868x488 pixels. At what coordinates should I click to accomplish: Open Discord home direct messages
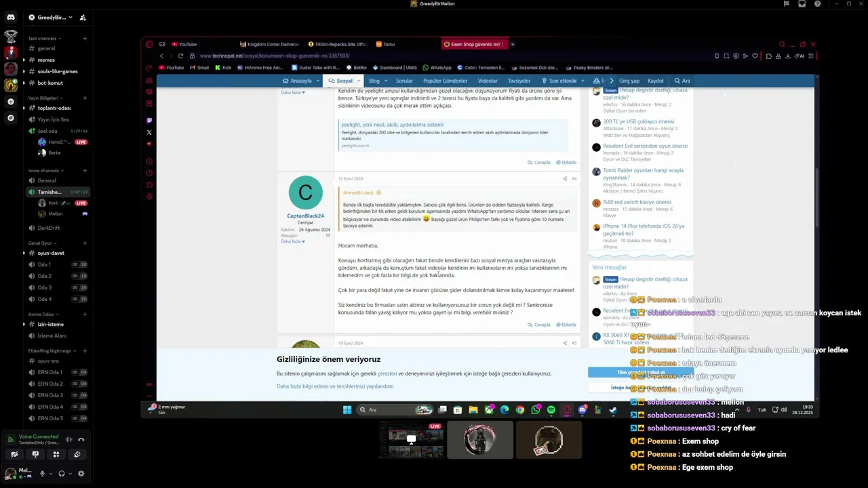(x=10, y=17)
